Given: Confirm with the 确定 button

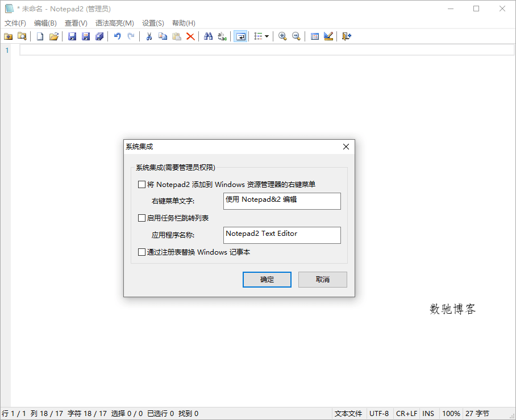Looking at the screenshot, I should coord(267,280).
